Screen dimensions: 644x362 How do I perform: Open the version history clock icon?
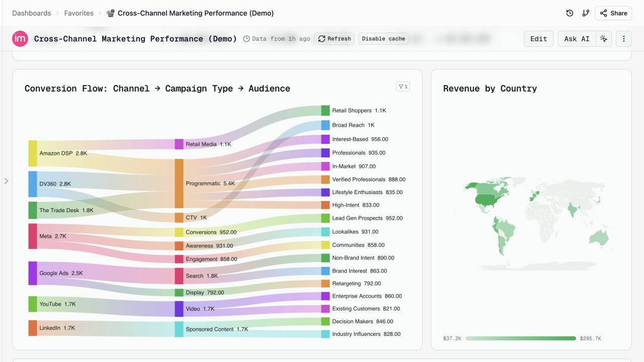tap(570, 13)
